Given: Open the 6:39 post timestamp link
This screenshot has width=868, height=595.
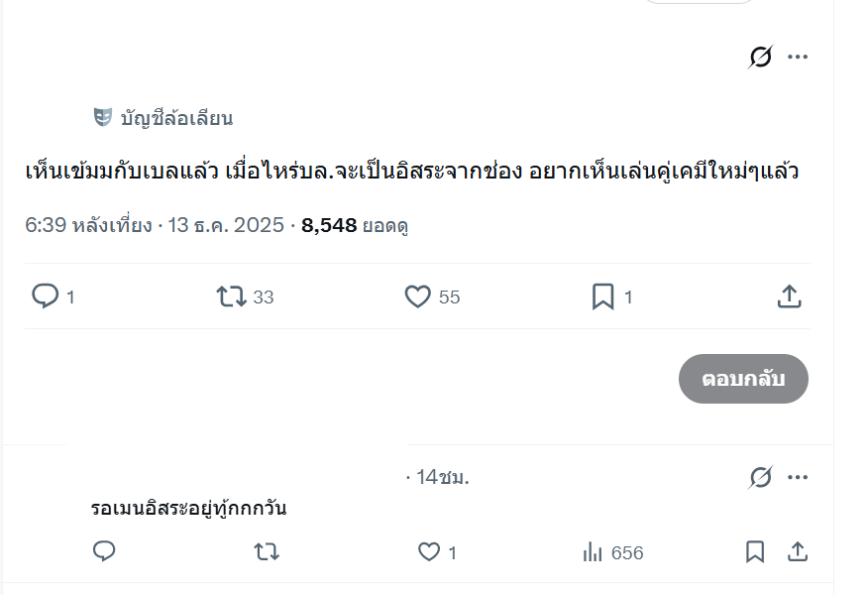Looking at the screenshot, I should tap(156, 225).
